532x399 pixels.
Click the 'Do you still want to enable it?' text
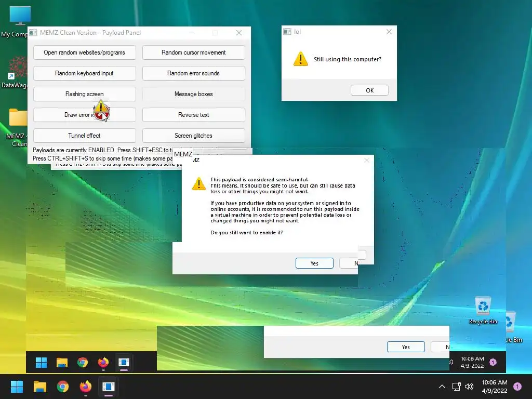[x=247, y=232]
